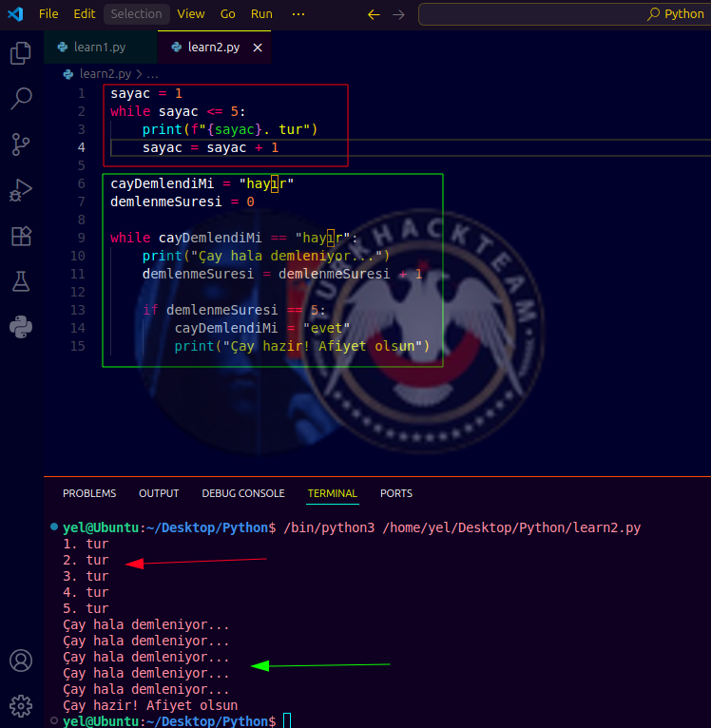This screenshot has width=711, height=728.
Task: Open the Search view in activity bar
Action: tap(21, 99)
